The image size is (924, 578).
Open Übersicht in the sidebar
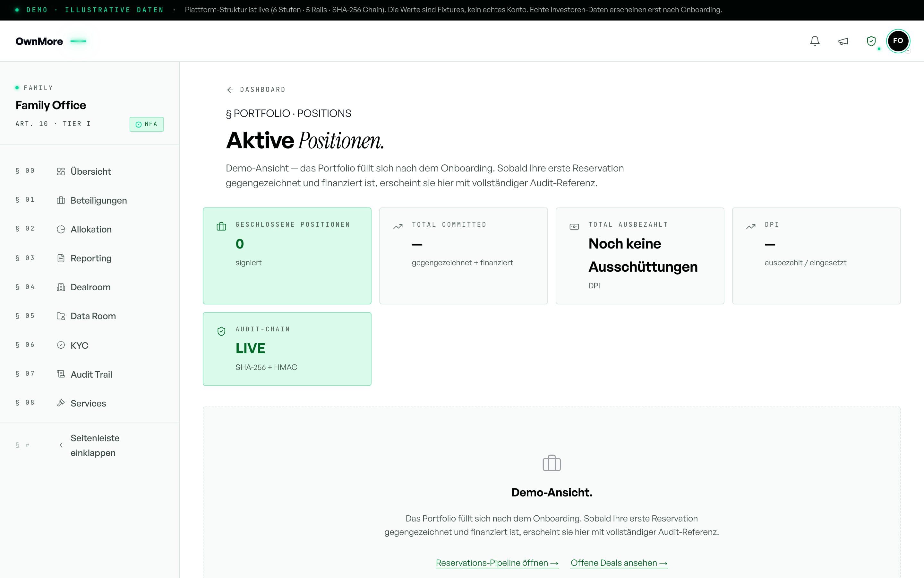90,172
